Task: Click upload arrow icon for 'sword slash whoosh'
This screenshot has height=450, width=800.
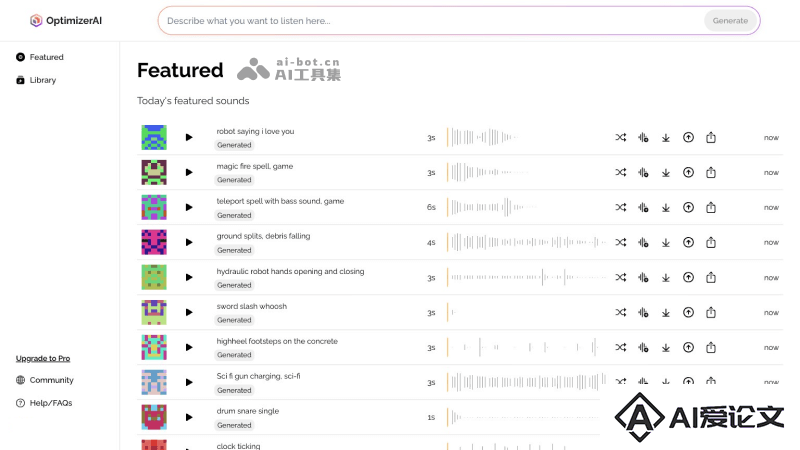Action: point(688,312)
